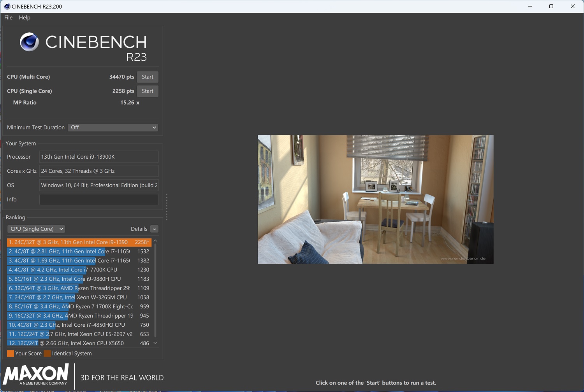584x392 pixels.
Task: Open the Help menu
Action: click(x=25, y=17)
